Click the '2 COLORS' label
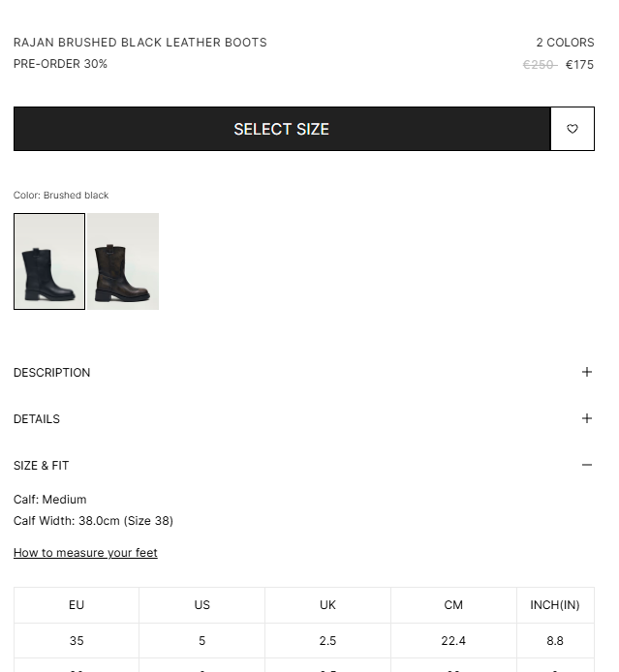 (x=565, y=43)
